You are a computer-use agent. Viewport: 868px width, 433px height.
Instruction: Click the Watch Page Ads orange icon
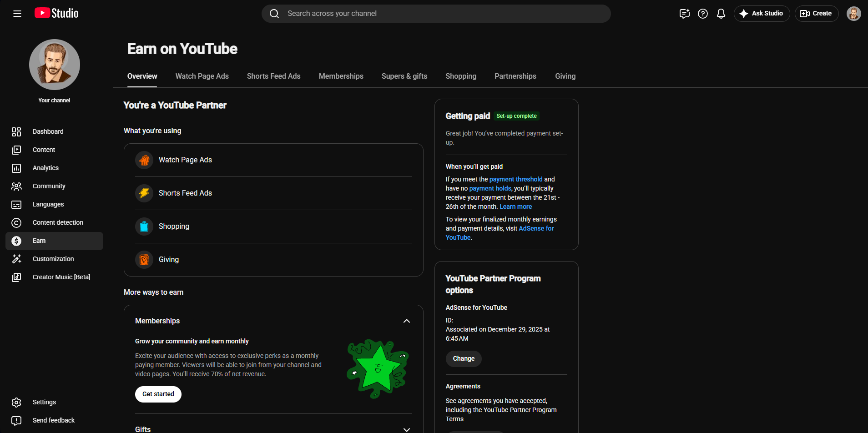(144, 160)
